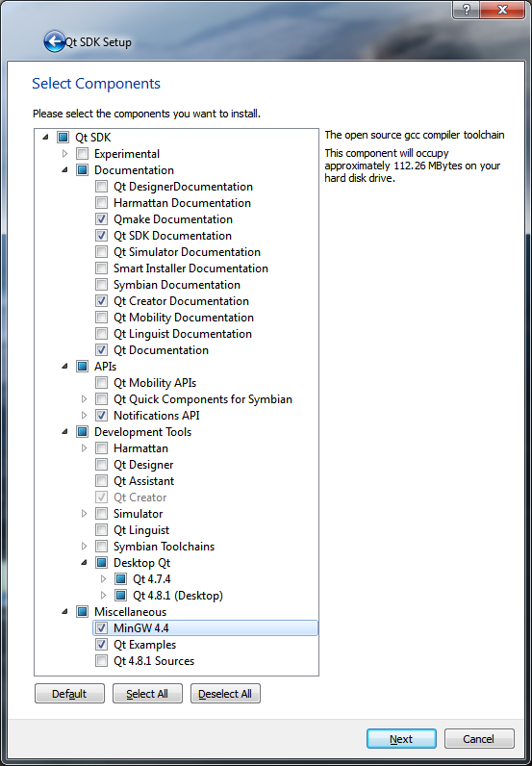
Task: Toggle Qt 4.7.4 checkbox
Action: [120, 579]
